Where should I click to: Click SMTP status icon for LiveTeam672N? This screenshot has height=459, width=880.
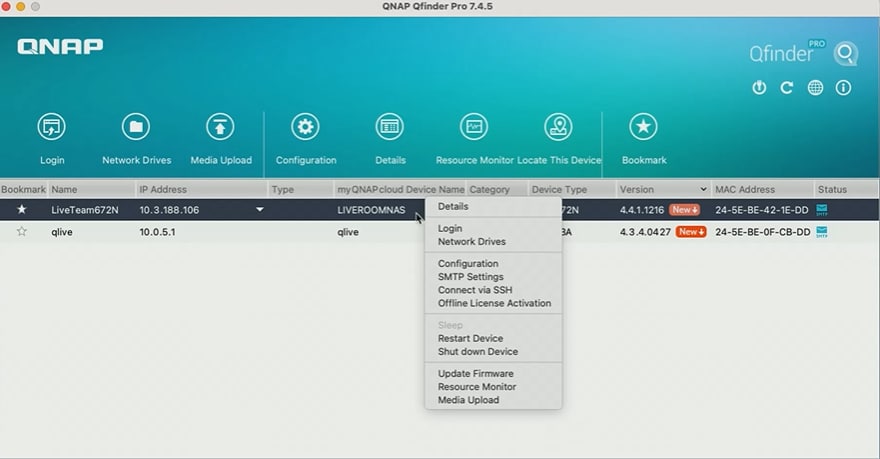coord(822,210)
